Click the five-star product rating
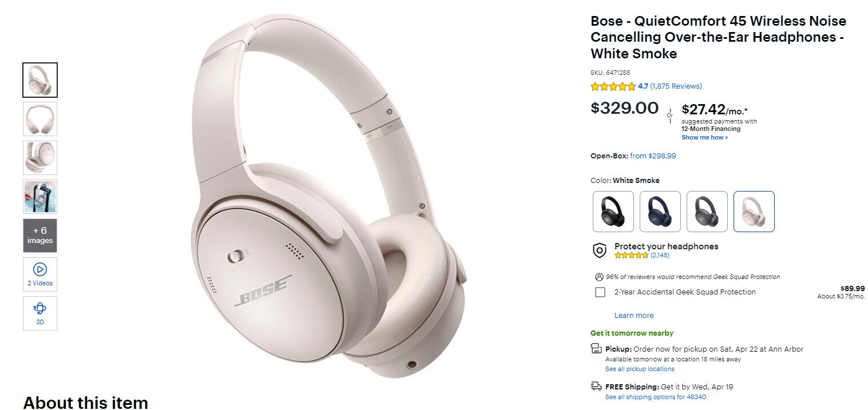The height and width of the screenshot is (410, 868). pos(613,86)
